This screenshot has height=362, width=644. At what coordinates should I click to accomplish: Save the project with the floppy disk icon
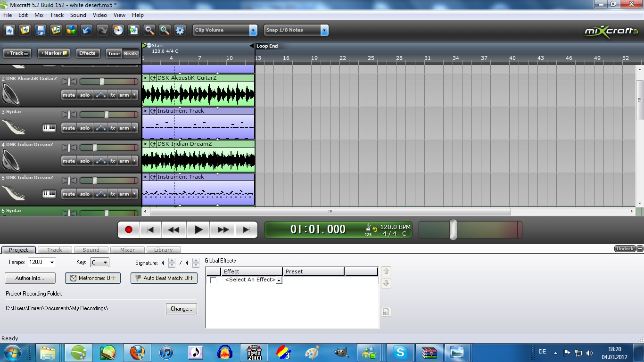[x=41, y=30]
